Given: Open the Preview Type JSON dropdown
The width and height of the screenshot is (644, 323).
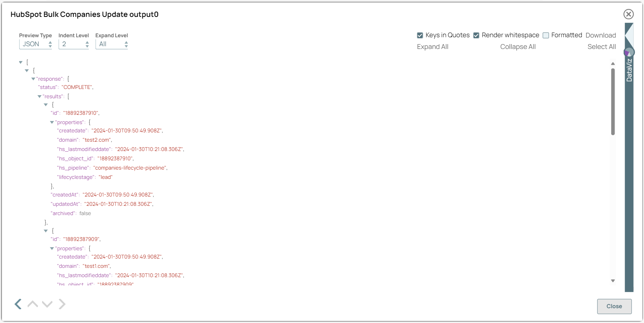Looking at the screenshot, I should 36,44.
